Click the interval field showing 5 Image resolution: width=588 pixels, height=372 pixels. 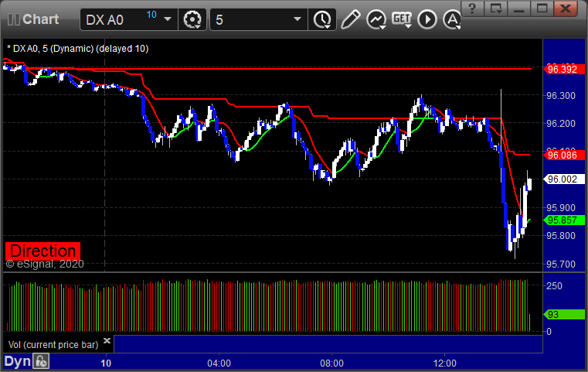pos(259,19)
